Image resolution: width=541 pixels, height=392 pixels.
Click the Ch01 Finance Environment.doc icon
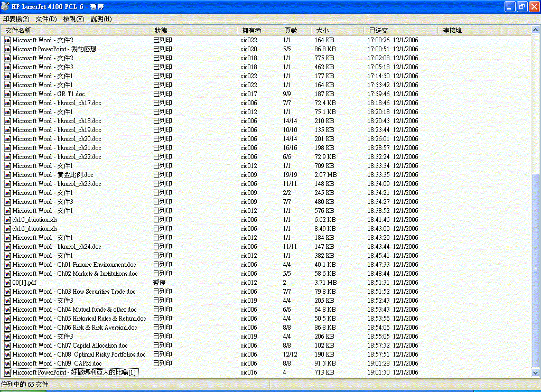7,265
